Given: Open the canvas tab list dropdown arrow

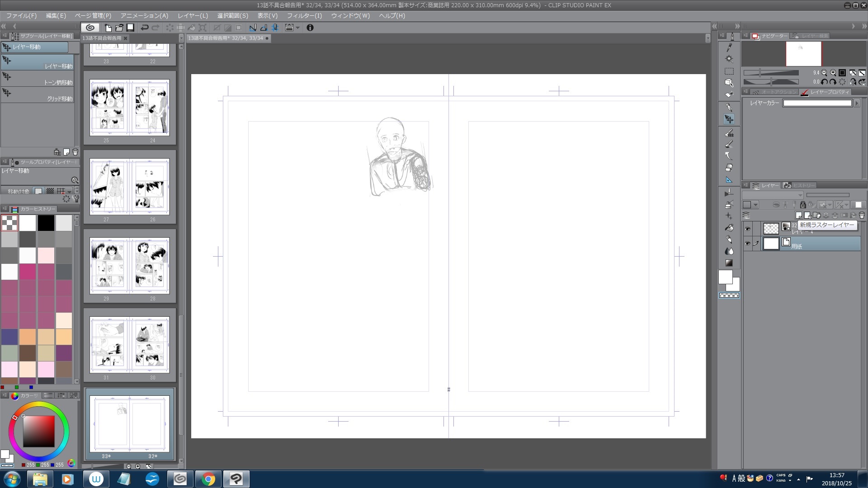Looking at the screenshot, I should 708,38.
